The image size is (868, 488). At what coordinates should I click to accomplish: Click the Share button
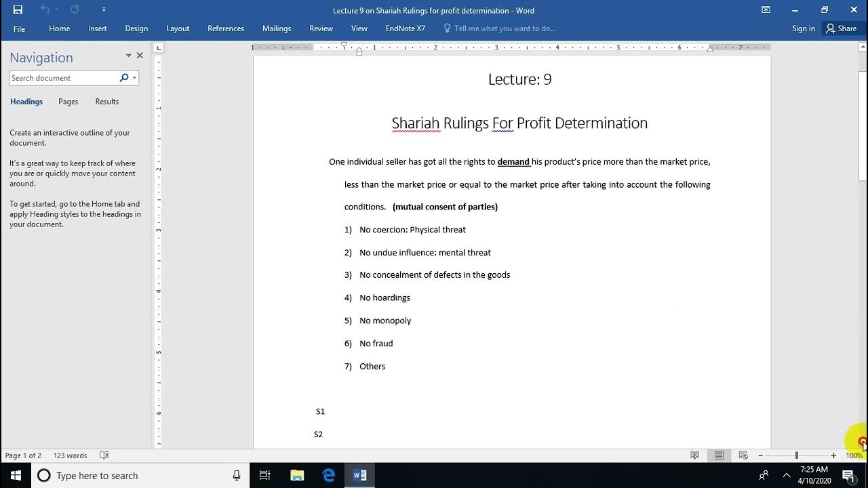[842, 28]
